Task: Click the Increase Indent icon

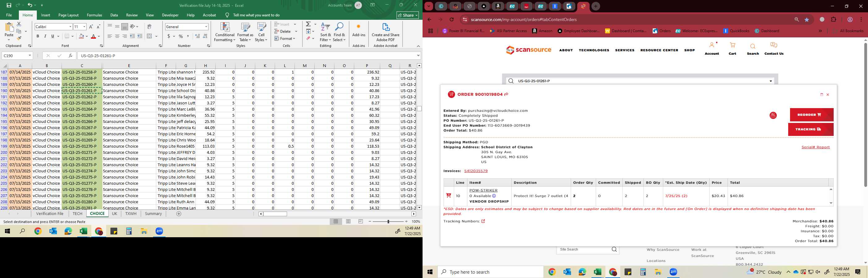Action: 140,36
